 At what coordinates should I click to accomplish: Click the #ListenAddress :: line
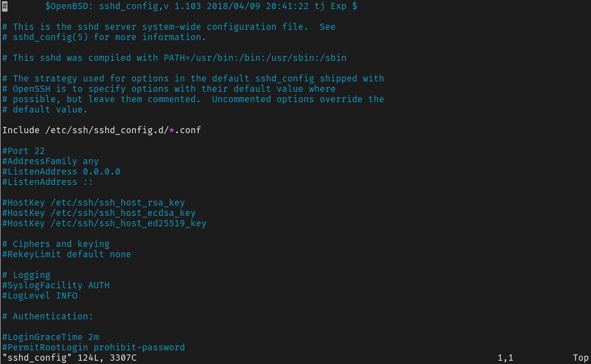(47, 182)
